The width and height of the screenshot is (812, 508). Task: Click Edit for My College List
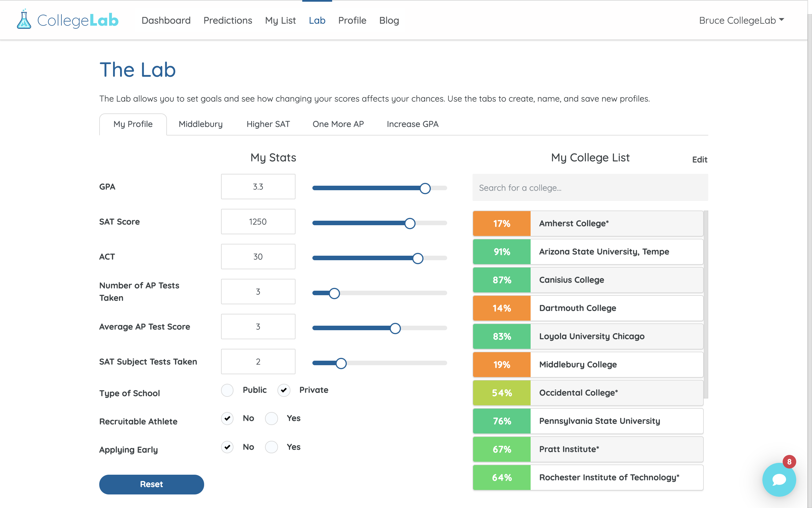click(700, 159)
